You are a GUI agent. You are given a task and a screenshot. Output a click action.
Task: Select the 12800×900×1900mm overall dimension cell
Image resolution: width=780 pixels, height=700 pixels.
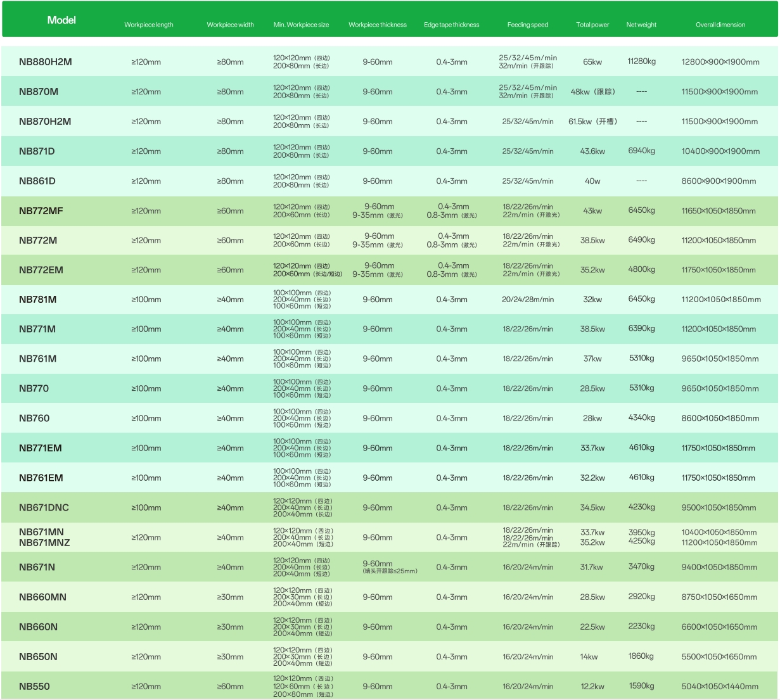tap(720, 62)
